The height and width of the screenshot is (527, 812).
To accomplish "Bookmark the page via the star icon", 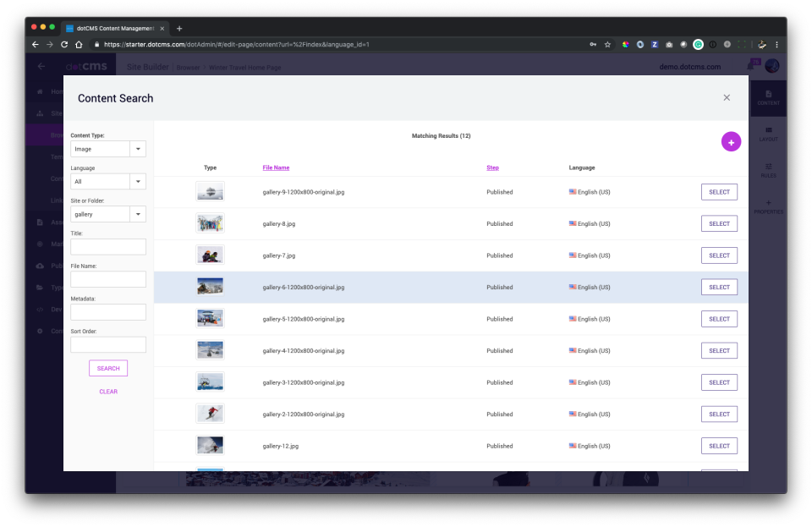I will [x=606, y=44].
